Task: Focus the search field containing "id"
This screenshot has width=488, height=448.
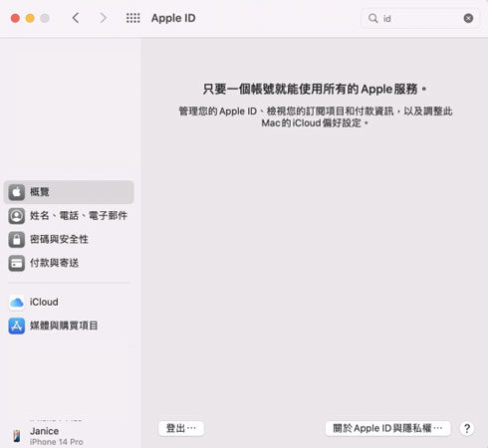Action: click(420, 18)
